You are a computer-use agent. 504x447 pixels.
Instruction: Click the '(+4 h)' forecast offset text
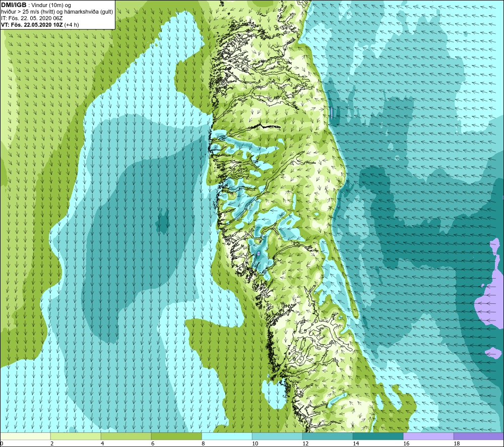point(72,25)
